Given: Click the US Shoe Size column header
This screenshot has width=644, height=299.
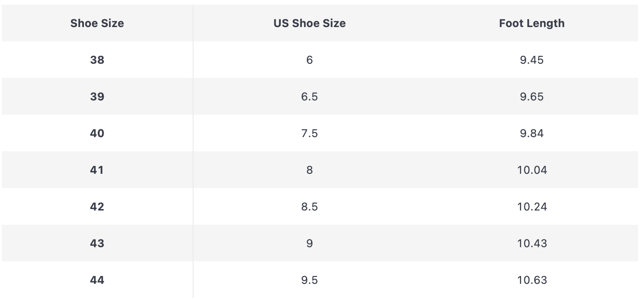Looking at the screenshot, I should coord(310,23).
